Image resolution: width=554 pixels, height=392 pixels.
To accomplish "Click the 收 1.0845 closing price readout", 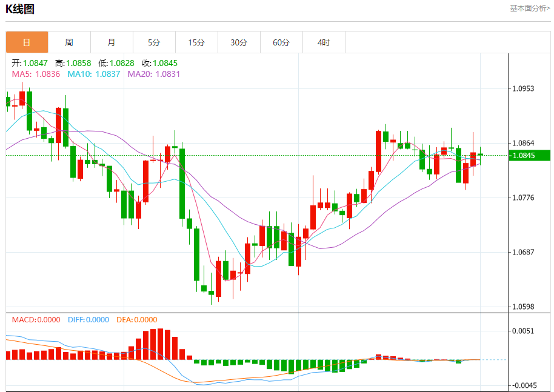I will coord(159,63).
